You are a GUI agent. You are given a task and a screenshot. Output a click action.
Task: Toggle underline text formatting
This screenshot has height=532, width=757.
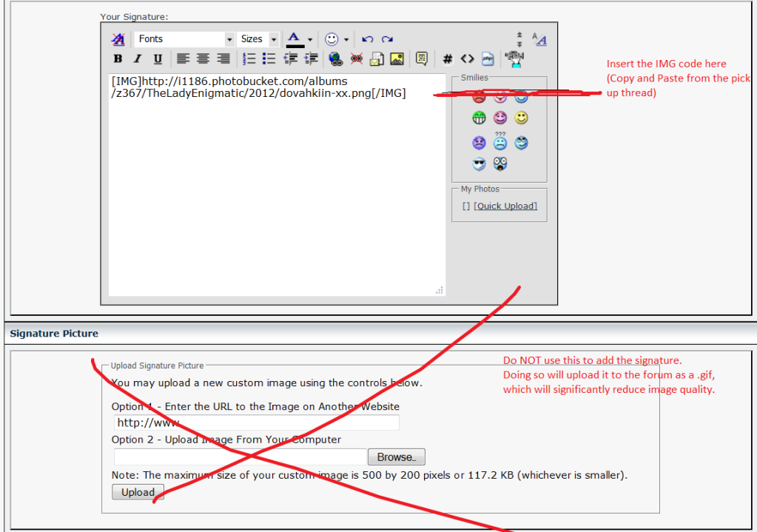click(x=158, y=58)
